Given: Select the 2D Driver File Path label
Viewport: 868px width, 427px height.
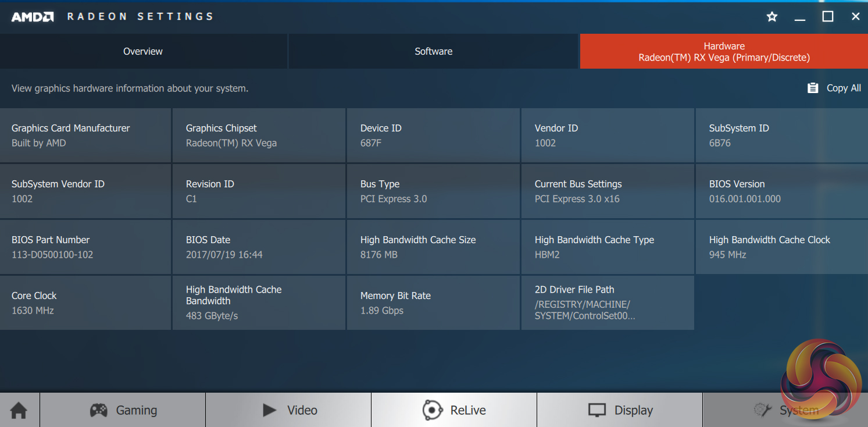Looking at the screenshot, I should click(574, 290).
